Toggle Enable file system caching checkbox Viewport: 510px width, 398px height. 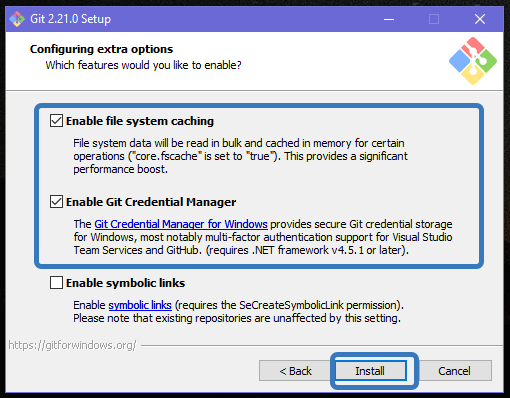(x=56, y=121)
